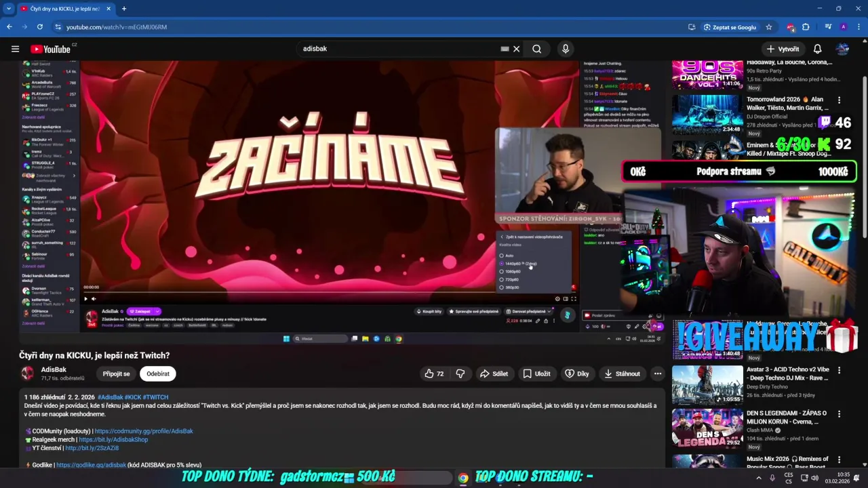Viewport: 868px width, 488px height.
Task: Open a new Chrome tab
Action: 124,9
